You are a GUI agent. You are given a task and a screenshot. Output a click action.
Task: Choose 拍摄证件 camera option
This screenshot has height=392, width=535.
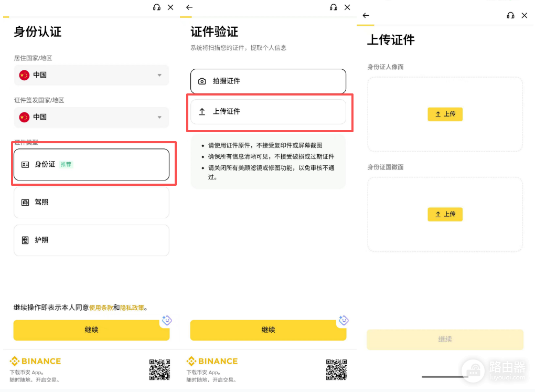tap(268, 81)
